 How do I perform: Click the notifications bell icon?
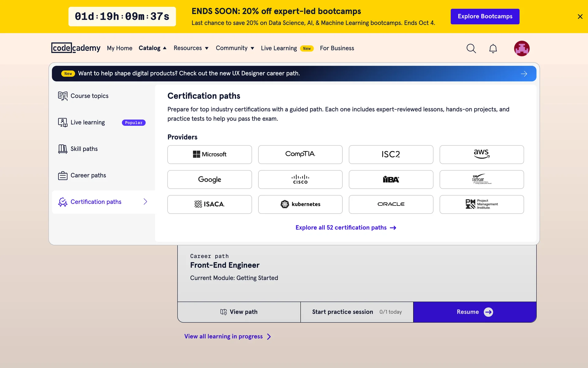493,48
